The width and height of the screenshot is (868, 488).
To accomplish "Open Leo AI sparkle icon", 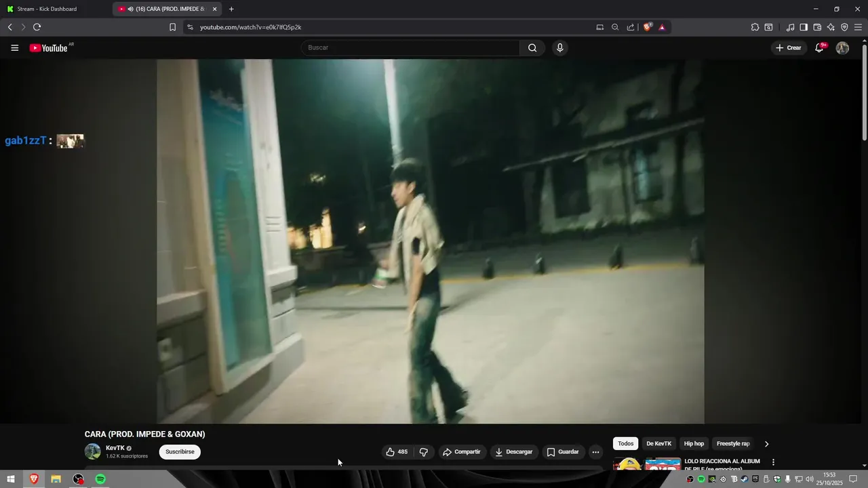I will click(831, 27).
